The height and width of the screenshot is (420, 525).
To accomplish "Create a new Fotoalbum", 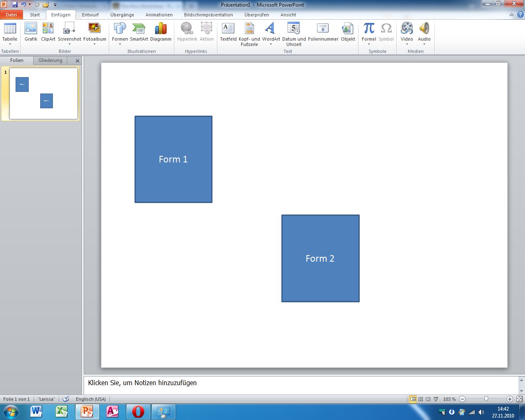I will [95, 31].
